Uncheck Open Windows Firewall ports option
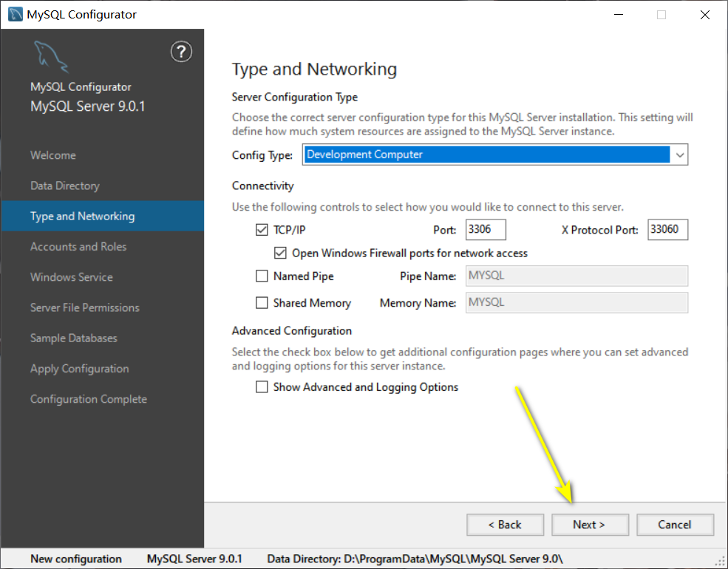 tap(280, 253)
